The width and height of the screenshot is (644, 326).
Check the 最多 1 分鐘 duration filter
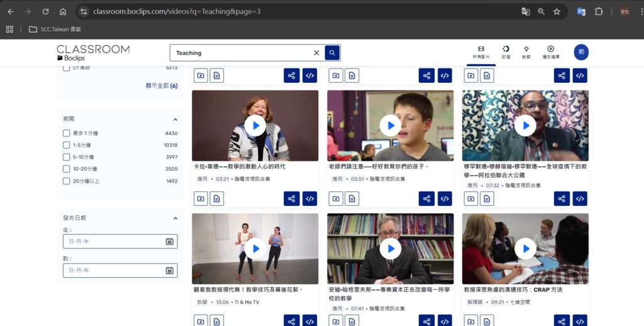67,133
